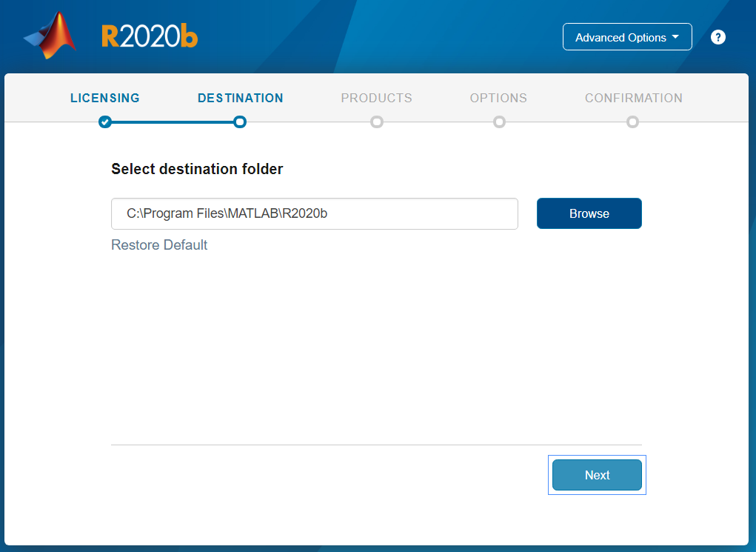Open the help question mark icon

click(718, 37)
